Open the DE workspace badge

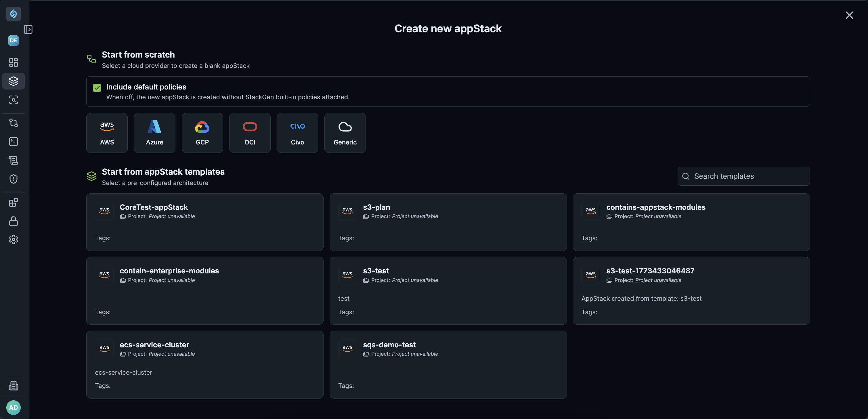click(14, 41)
